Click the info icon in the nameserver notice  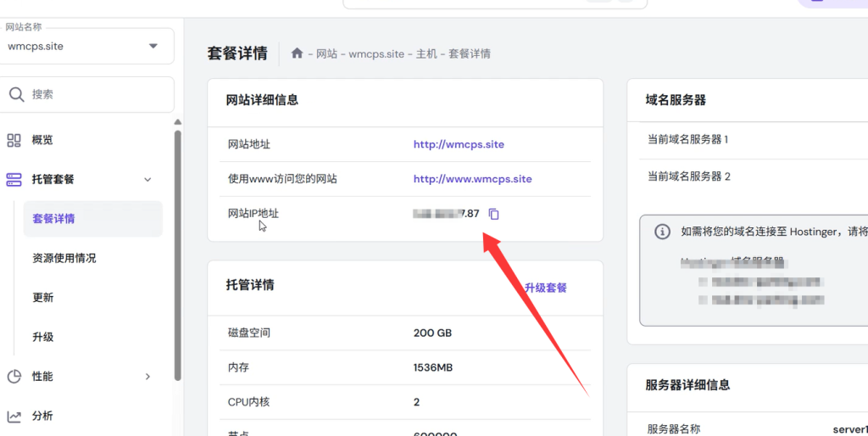pyautogui.click(x=663, y=232)
